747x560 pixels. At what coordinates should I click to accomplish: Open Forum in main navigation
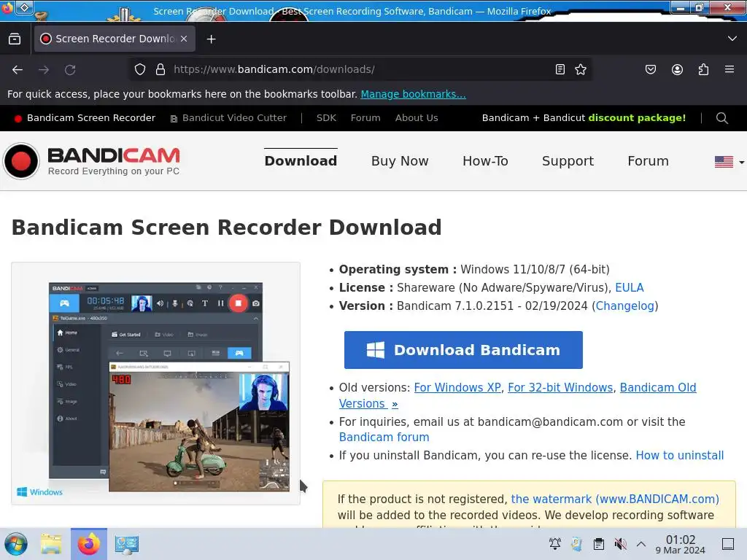648,161
